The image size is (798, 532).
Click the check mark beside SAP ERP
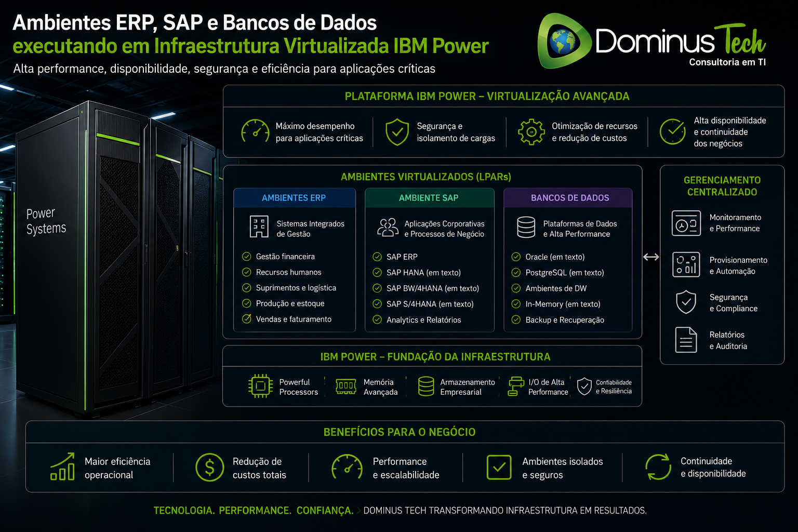pyautogui.click(x=377, y=257)
